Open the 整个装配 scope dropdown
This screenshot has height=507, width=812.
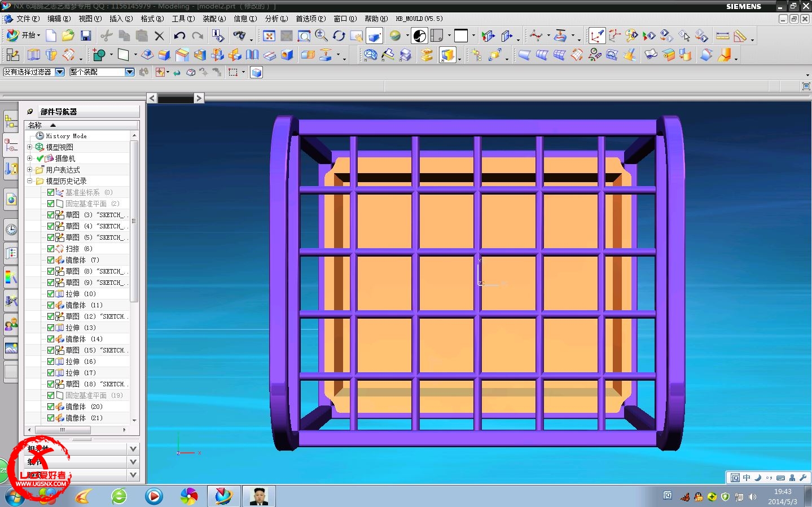130,72
